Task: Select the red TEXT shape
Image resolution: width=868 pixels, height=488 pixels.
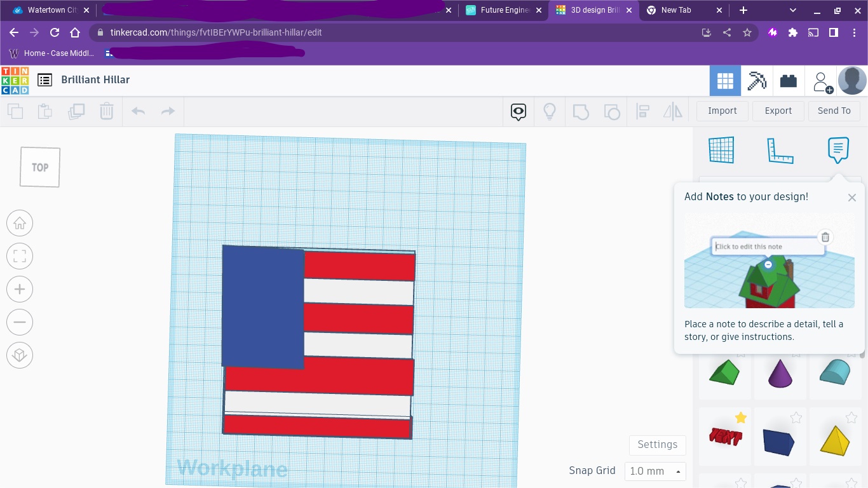Action: pos(725,437)
